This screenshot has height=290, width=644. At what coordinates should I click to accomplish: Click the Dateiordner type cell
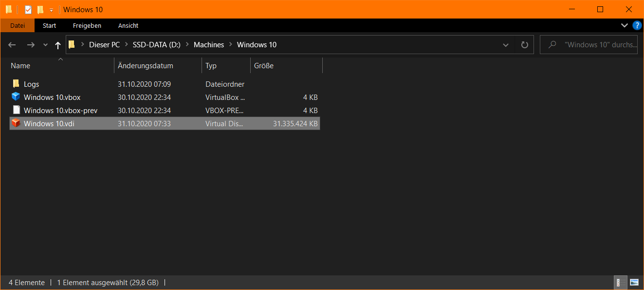pos(225,84)
